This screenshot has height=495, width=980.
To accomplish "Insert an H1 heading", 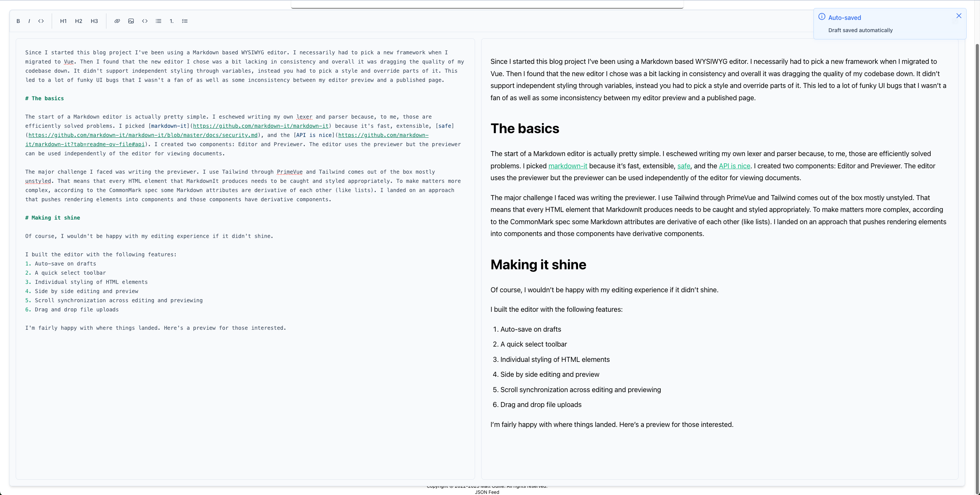I will (x=63, y=21).
